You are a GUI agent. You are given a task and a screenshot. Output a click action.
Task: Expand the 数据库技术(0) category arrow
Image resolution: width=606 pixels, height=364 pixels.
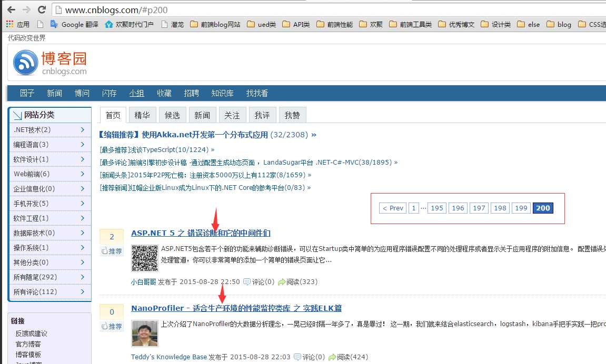[x=82, y=232]
